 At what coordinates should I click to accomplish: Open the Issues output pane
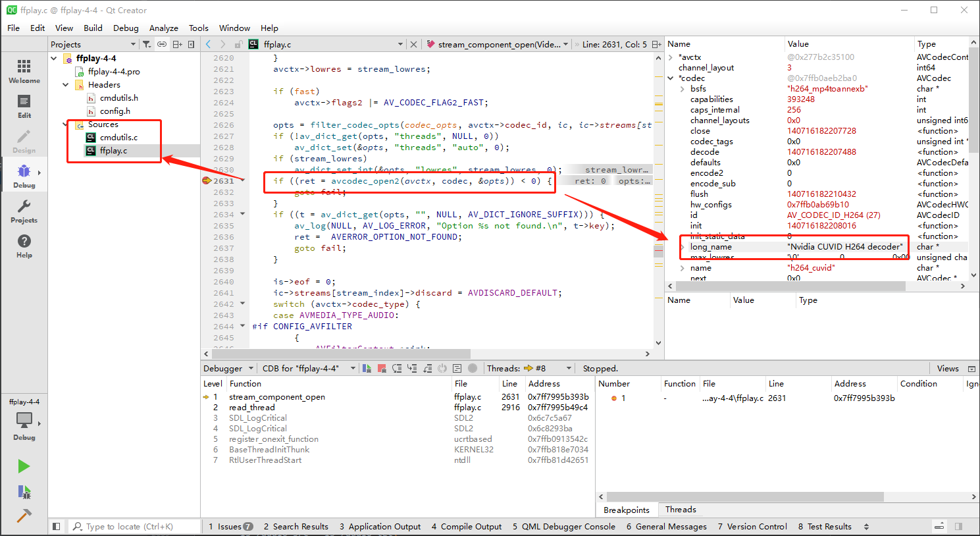coord(230,526)
